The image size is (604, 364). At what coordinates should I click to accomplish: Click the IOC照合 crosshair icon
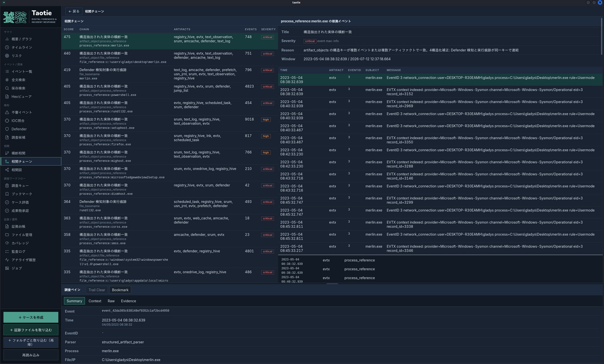[x=7, y=120]
